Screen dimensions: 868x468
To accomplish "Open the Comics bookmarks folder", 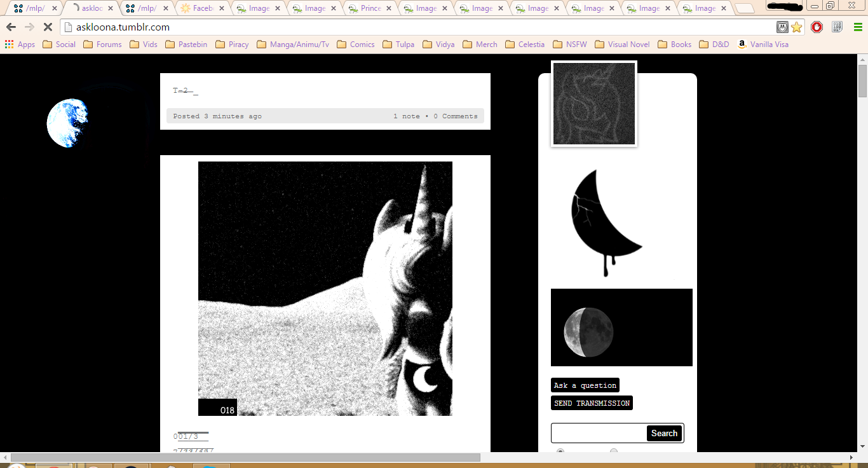I will (356, 45).
